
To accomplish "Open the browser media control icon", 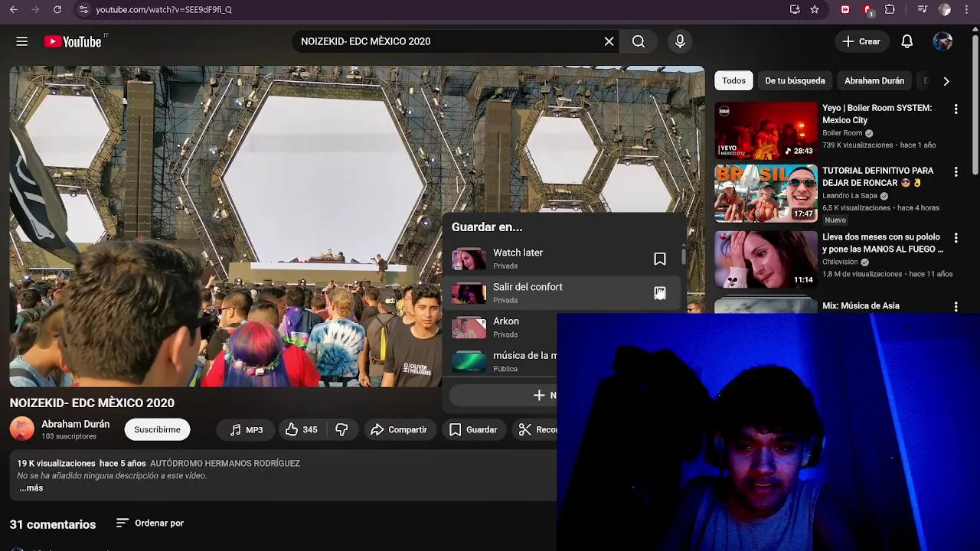I will coord(923,9).
